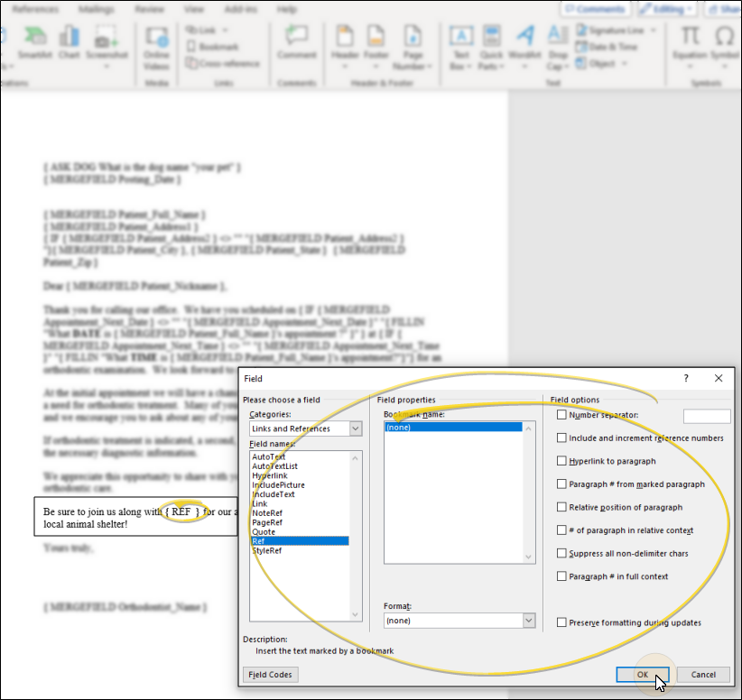Open the Screenshot tool in ribbon
The width and height of the screenshot is (742, 700).
point(106,38)
